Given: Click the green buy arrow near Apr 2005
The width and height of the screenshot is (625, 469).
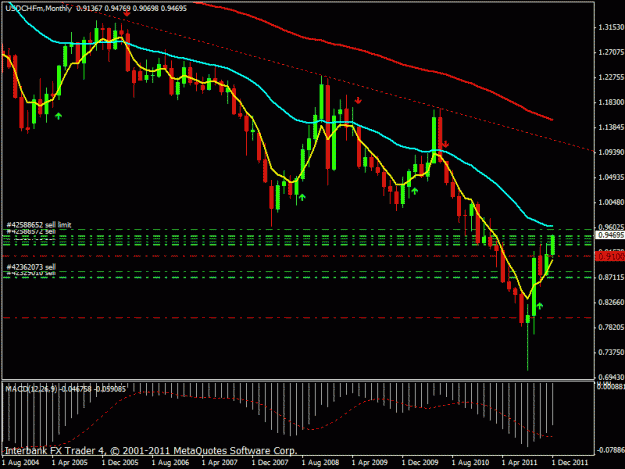Looking at the screenshot, I should coord(59,116).
